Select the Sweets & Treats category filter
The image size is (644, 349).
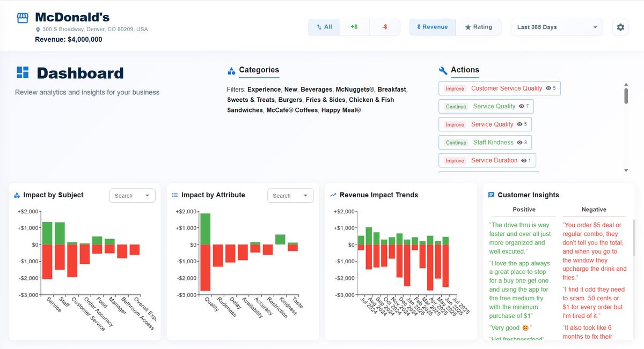251,100
